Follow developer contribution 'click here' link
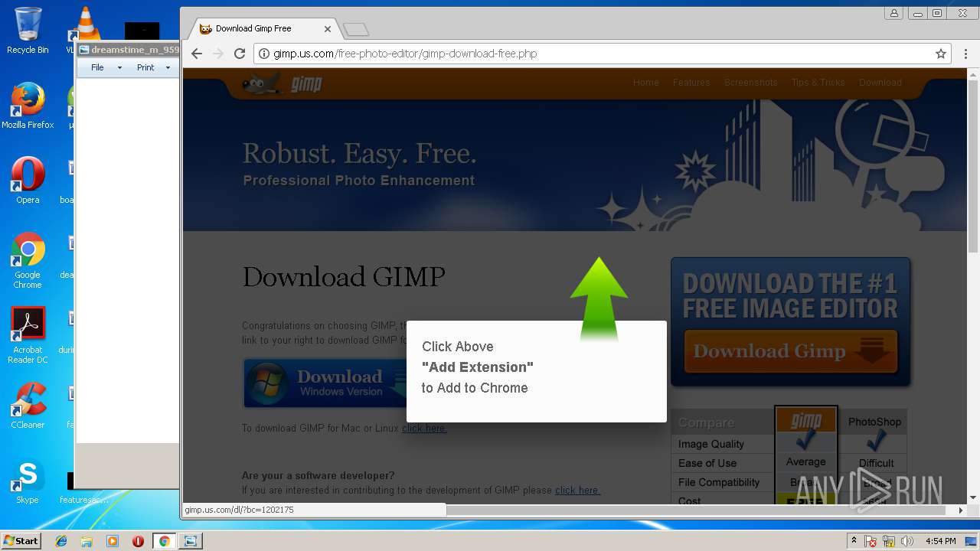This screenshot has width=980, height=551. click(577, 491)
